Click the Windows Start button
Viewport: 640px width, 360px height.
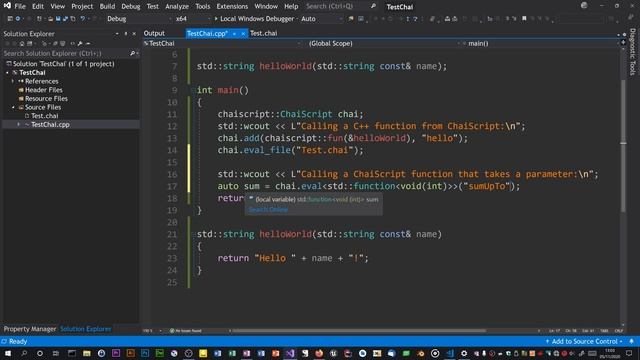8,353
